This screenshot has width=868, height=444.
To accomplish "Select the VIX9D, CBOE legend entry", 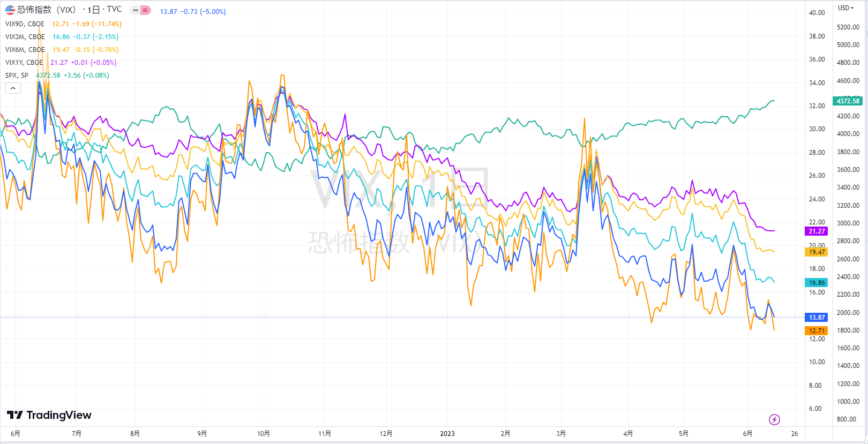I will [x=25, y=24].
